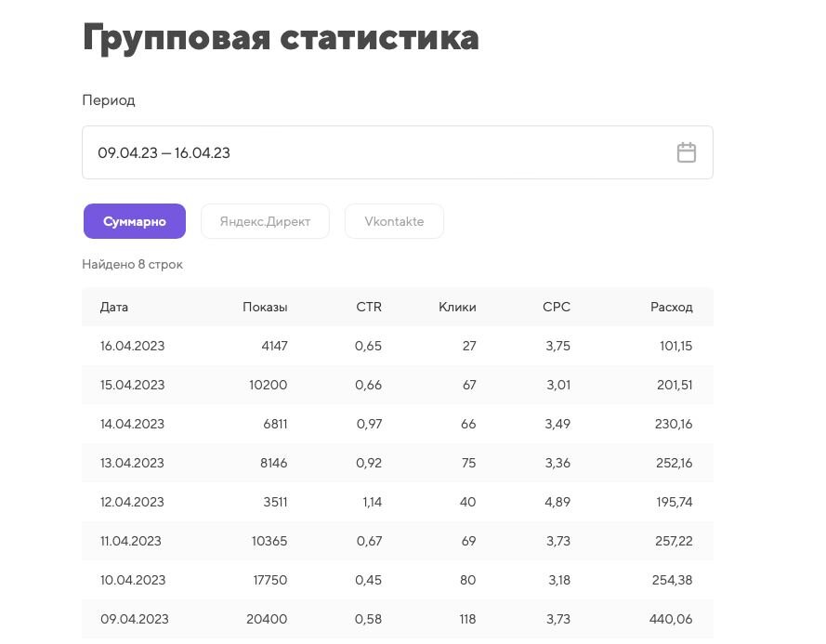Click impressions value 6811

pos(275,424)
